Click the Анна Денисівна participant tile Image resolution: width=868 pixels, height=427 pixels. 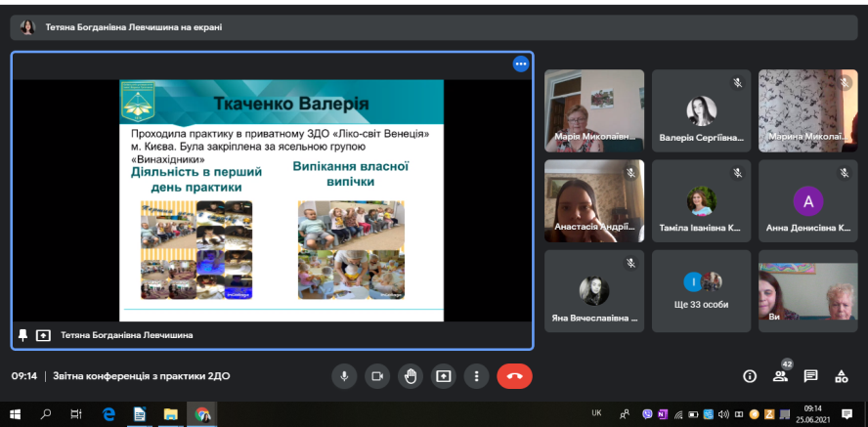click(807, 200)
